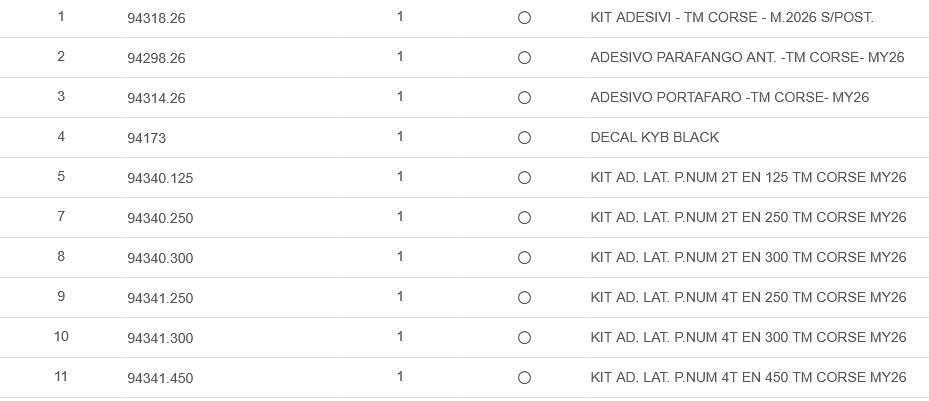Select the 2T EN 125 kit description

pos(748,178)
